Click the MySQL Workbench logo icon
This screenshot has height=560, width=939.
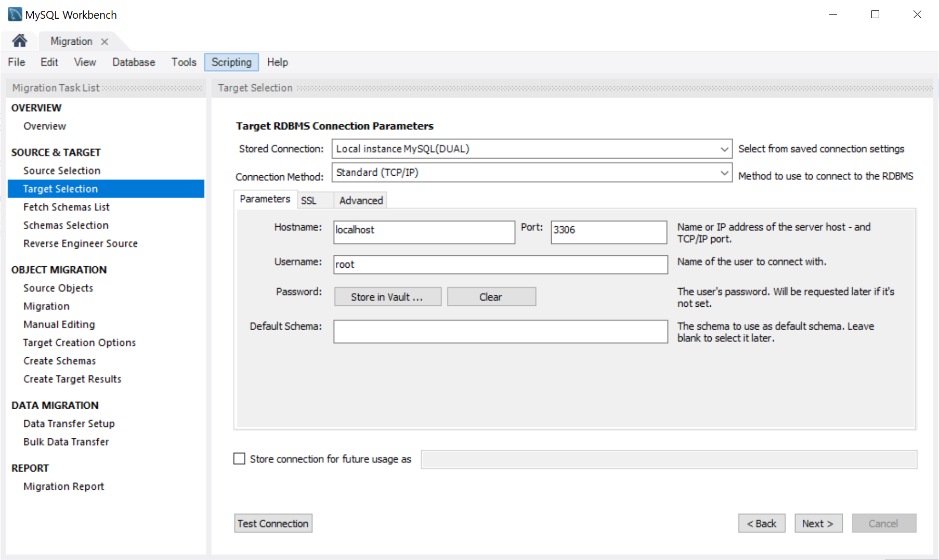15,15
